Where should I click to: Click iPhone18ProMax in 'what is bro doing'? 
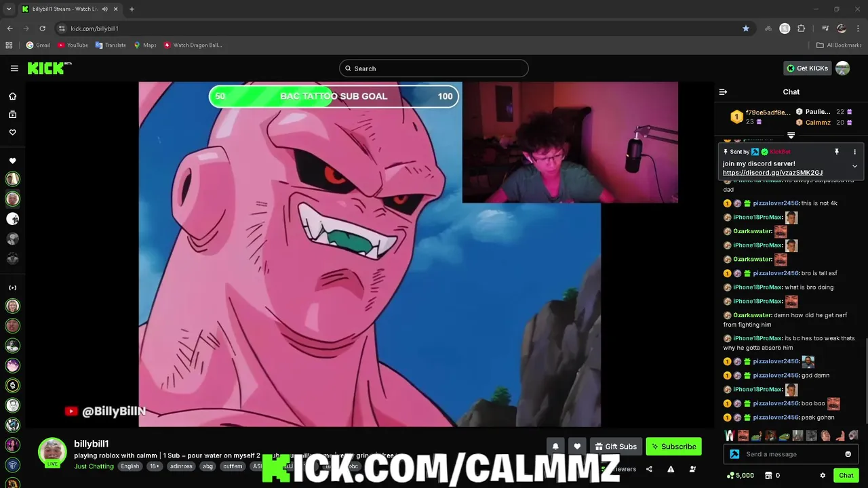[757, 287]
